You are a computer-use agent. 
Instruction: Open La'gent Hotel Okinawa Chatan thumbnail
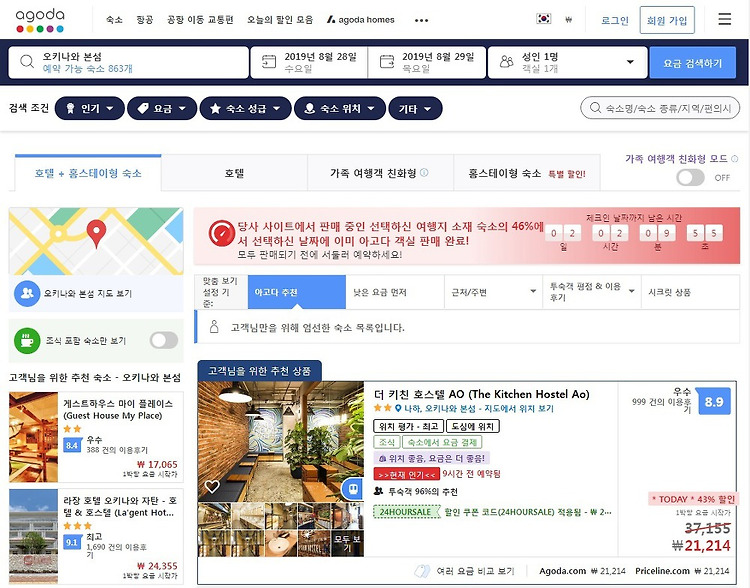(x=33, y=536)
